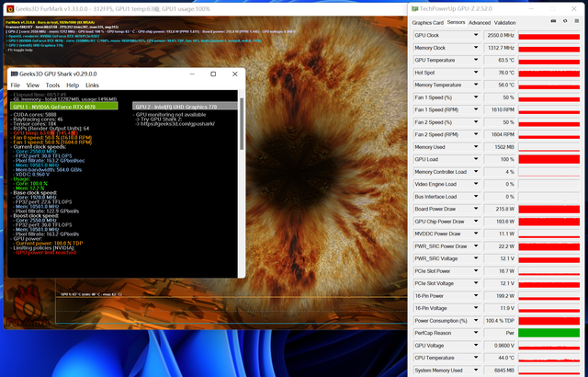This screenshot has height=377, width=588.
Task: Open GPU Shark File menu
Action: point(16,86)
